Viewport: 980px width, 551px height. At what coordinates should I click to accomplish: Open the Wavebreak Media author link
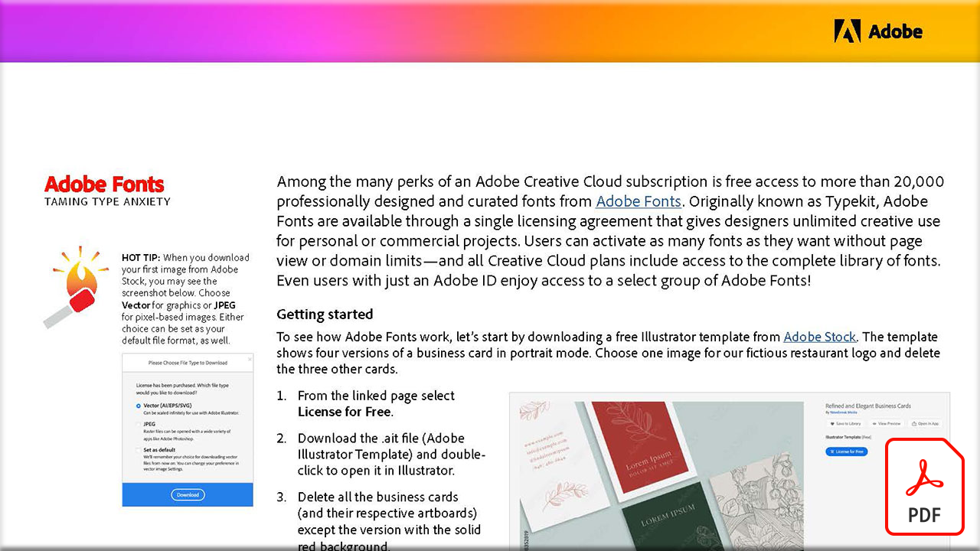[x=845, y=412]
